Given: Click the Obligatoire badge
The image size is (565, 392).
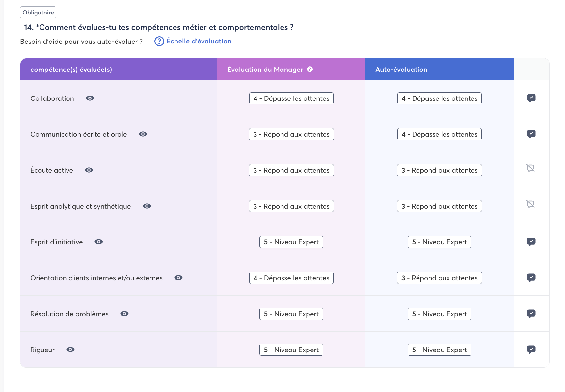Looking at the screenshot, I should coord(38,13).
